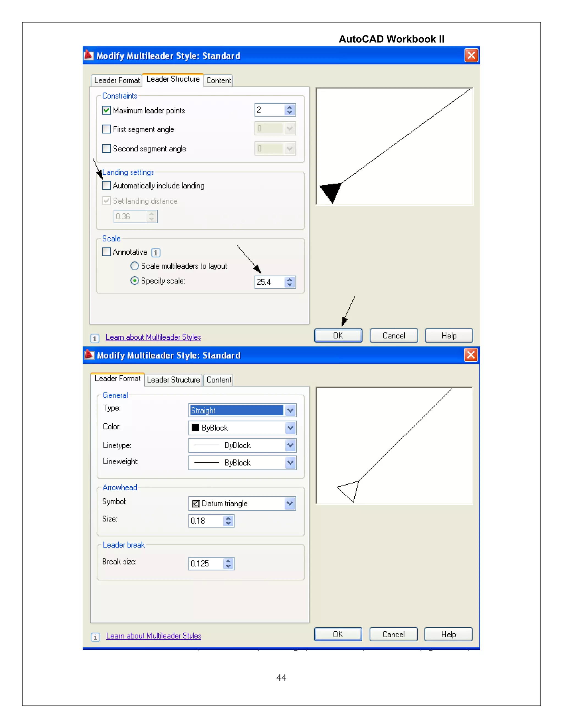Open the Second segment angle dropdown
Image resolution: width=563 pixels, height=728 pixels.
click(x=289, y=148)
